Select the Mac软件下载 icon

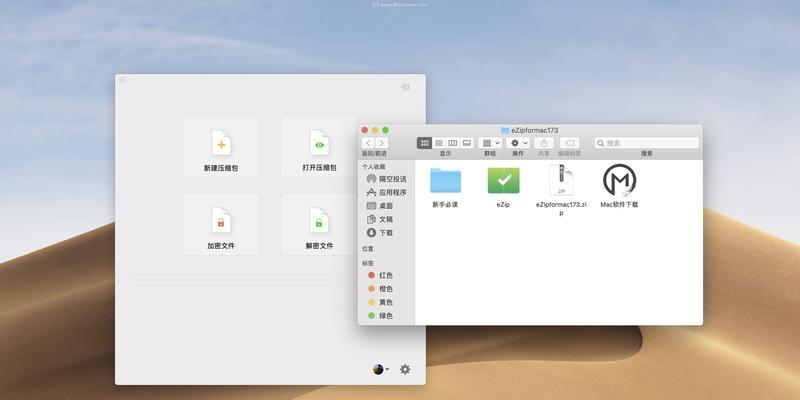(619, 180)
